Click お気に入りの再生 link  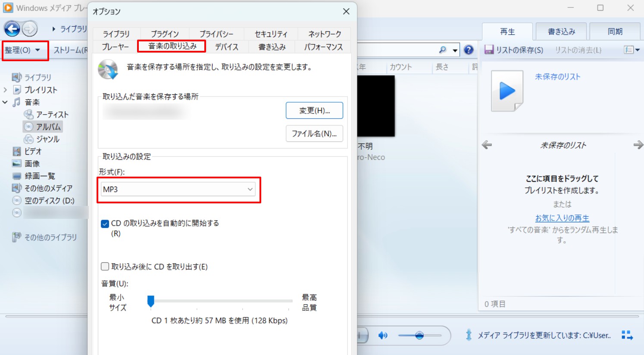[562, 218]
